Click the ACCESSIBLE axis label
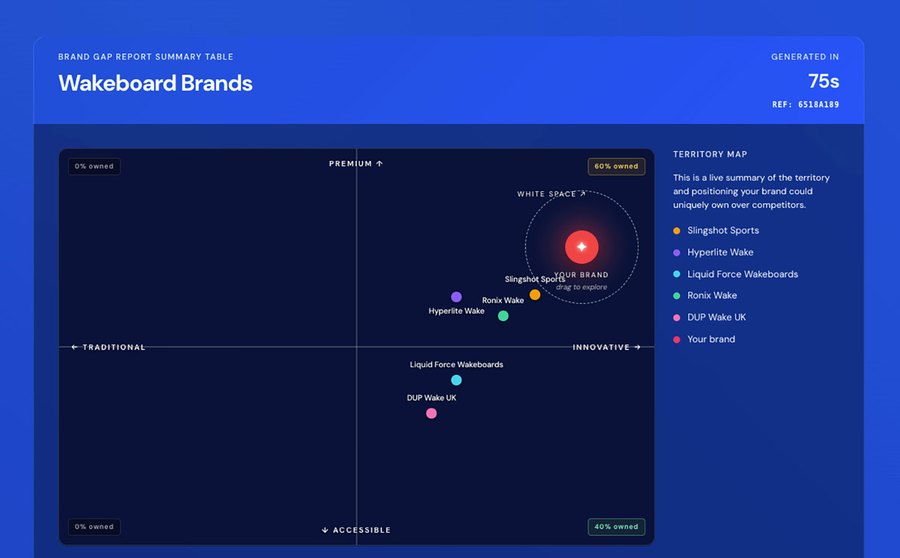900x558 pixels. tap(356, 530)
